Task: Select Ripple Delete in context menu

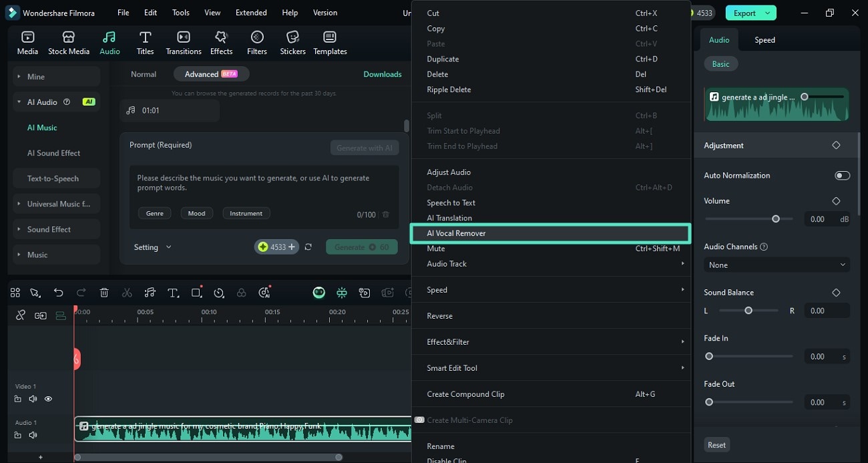Action: (551, 90)
